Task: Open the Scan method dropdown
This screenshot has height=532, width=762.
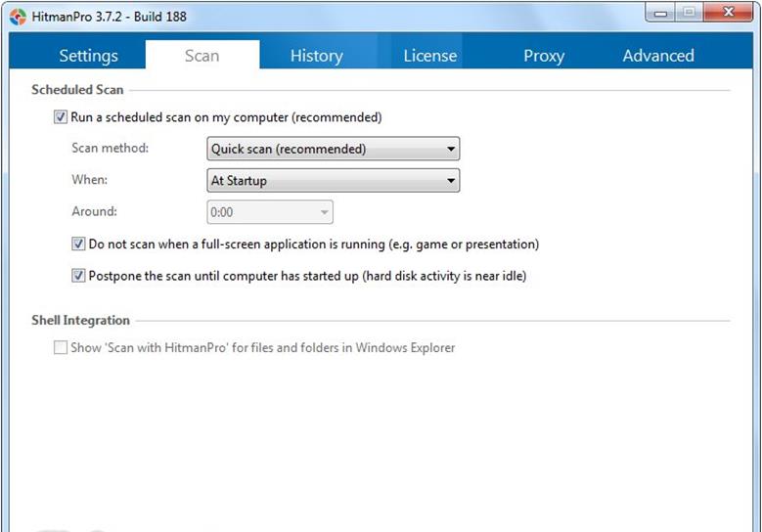Action: coord(334,149)
